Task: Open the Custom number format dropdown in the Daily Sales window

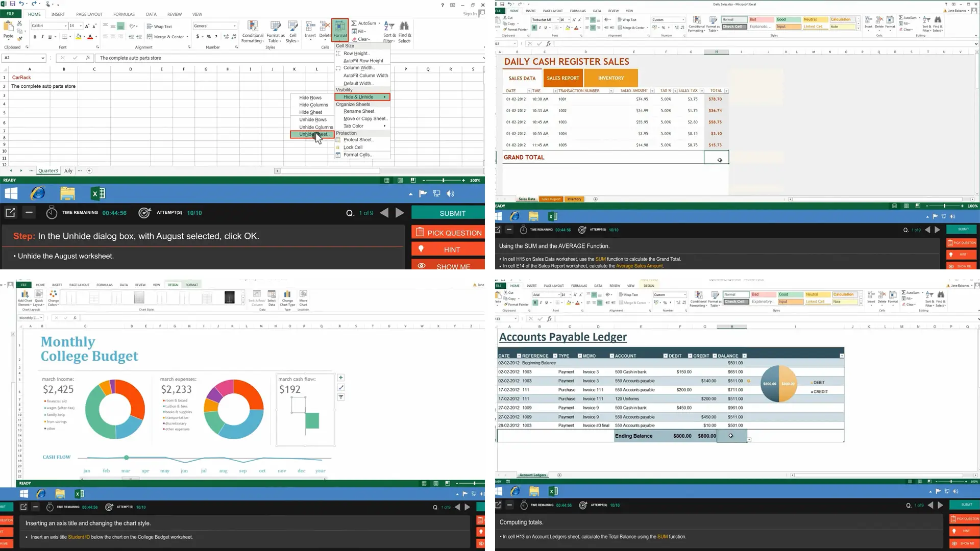Action: (683, 20)
